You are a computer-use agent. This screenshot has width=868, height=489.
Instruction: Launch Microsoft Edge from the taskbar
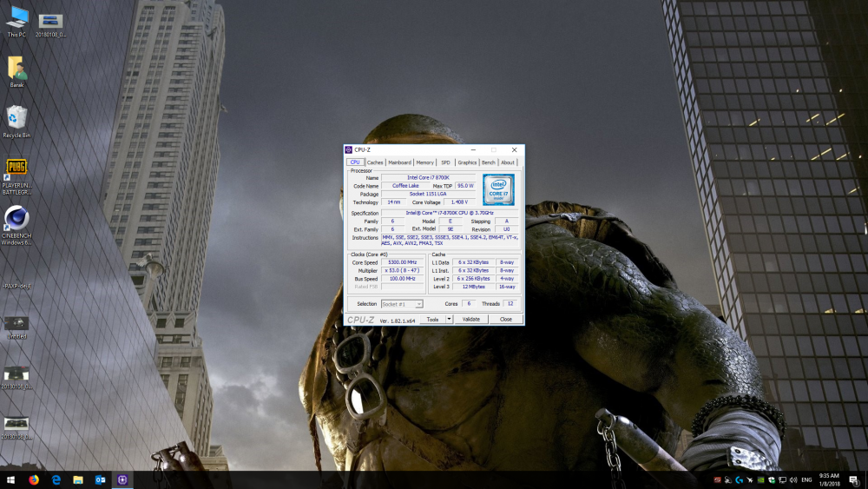coord(56,479)
